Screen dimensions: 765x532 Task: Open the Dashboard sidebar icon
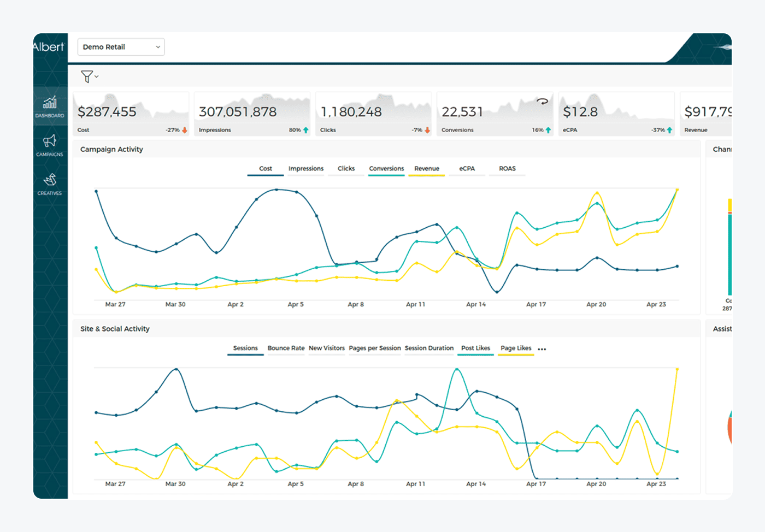(50, 106)
